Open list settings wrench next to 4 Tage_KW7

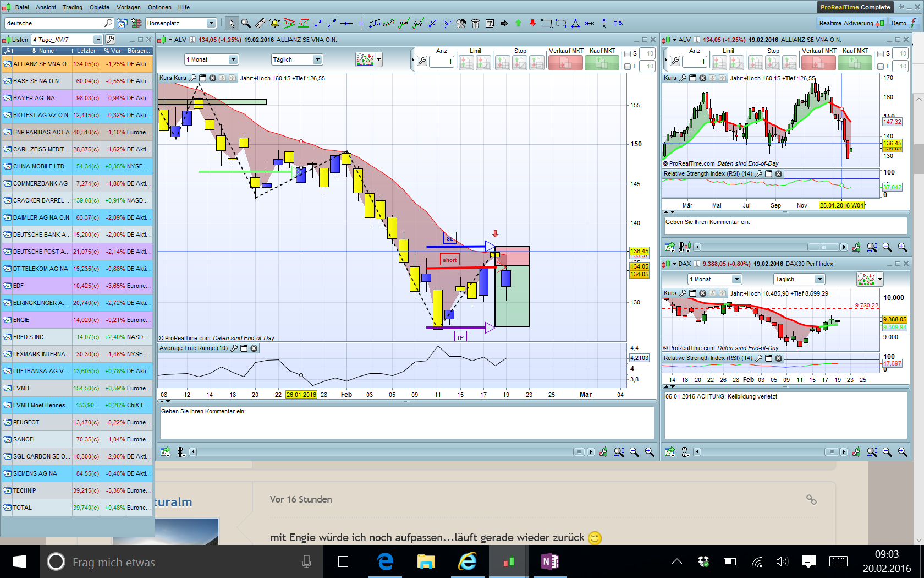[111, 40]
